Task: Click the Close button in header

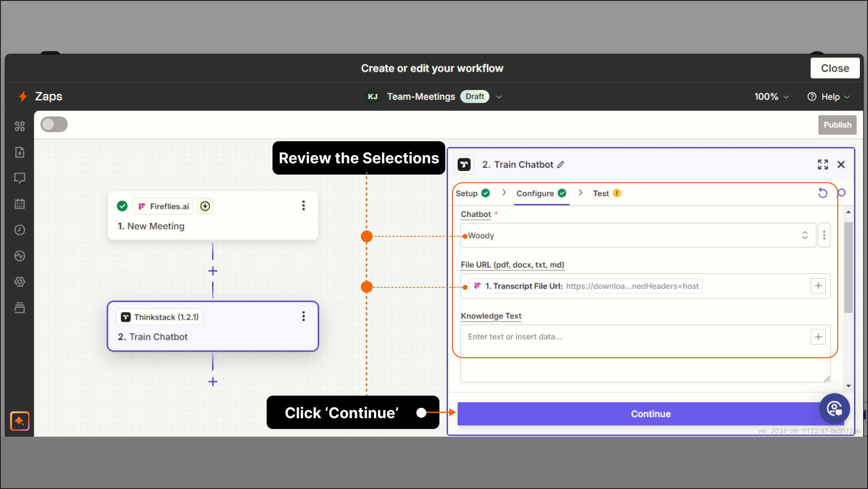Action: (835, 68)
